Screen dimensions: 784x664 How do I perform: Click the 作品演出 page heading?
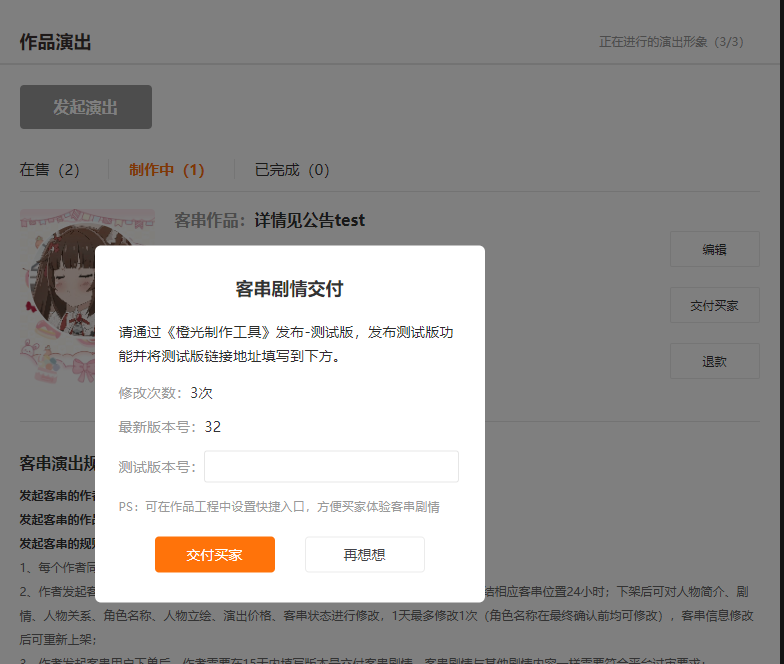pyautogui.click(x=56, y=42)
